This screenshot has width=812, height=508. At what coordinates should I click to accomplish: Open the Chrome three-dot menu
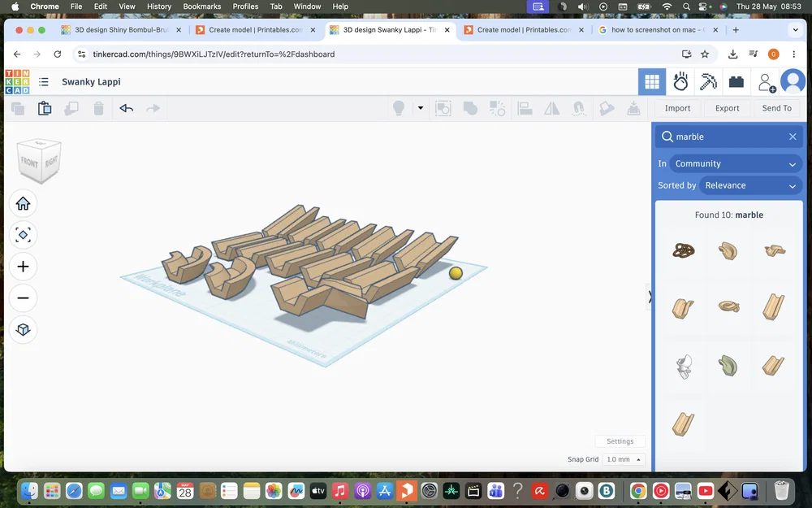(793, 54)
